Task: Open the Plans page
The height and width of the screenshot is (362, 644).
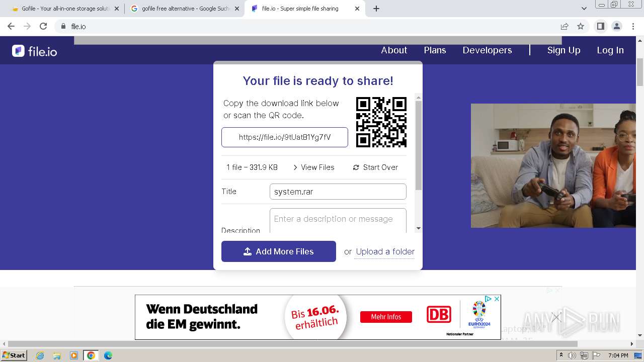Action: 435,50
